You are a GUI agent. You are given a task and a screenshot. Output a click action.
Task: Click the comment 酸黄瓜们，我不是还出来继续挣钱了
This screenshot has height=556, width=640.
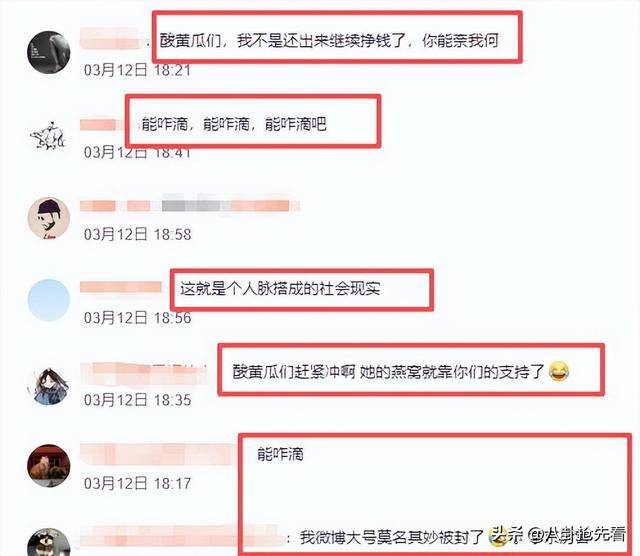329,41
